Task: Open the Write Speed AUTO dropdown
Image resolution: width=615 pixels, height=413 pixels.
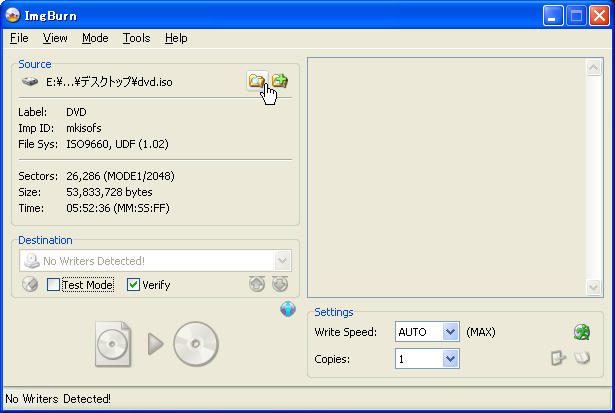Action: click(x=451, y=332)
